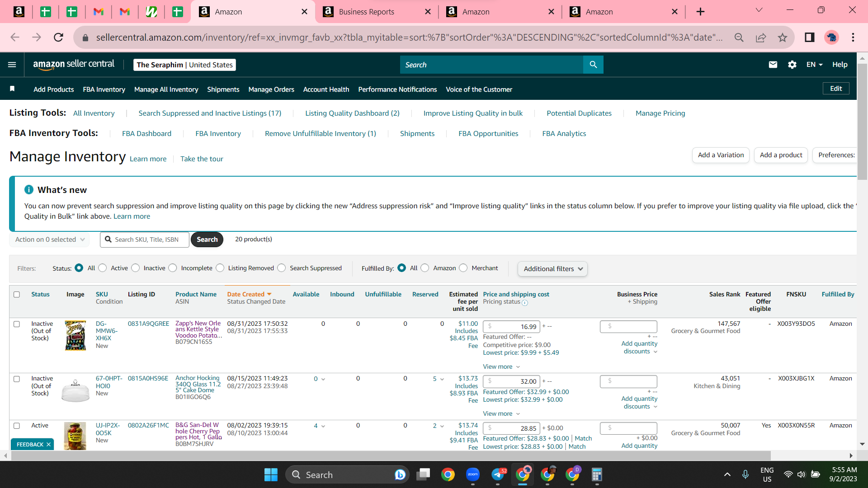Sort by the Date Created column

pyautogui.click(x=249, y=294)
